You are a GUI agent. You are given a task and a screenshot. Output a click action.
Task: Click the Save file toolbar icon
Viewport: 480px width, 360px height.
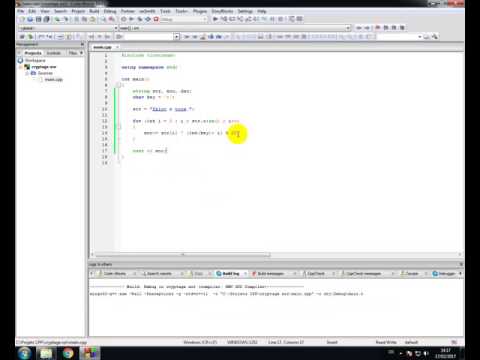point(39,19)
